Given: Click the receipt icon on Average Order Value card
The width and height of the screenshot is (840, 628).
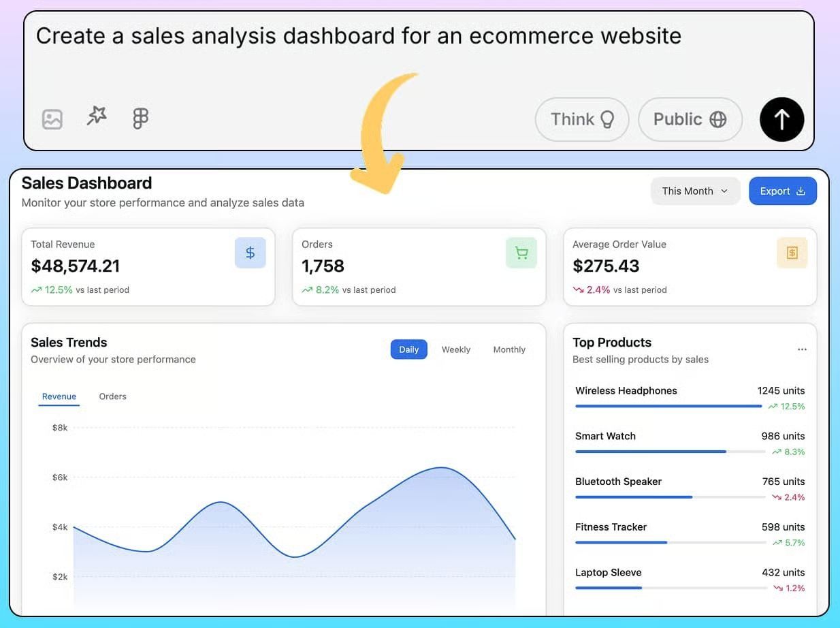Looking at the screenshot, I should (x=792, y=253).
